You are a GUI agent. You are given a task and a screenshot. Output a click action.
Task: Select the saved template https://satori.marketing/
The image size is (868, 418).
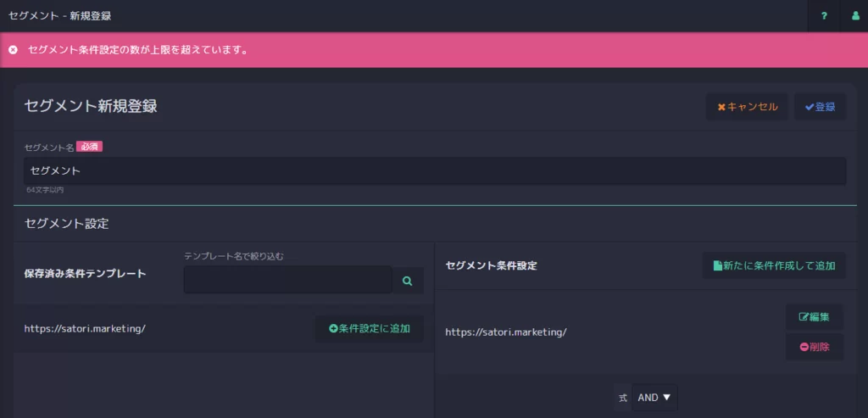tap(85, 328)
